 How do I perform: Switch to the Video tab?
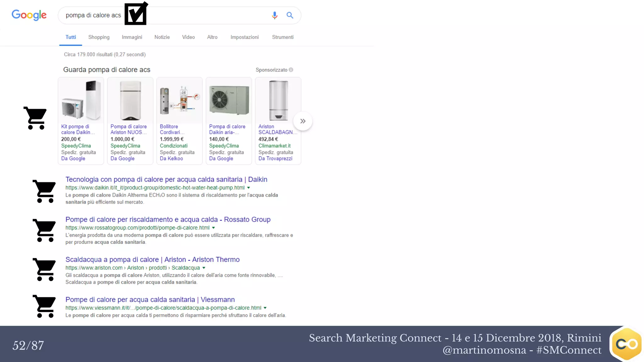[x=188, y=37]
